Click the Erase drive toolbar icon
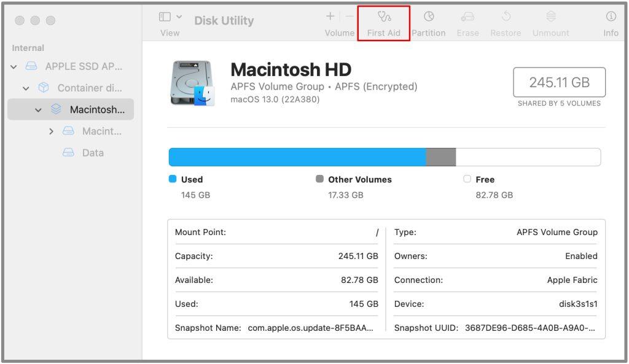This screenshot has height=364, width=629. click(x=467, y=17)
